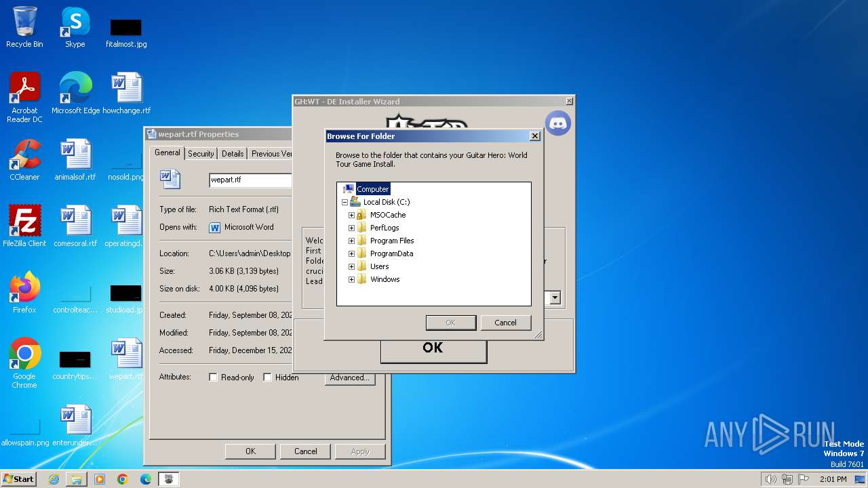Expand the Program Files folder node
Screen dimensions: 868x488
click(x=351, y=241)
